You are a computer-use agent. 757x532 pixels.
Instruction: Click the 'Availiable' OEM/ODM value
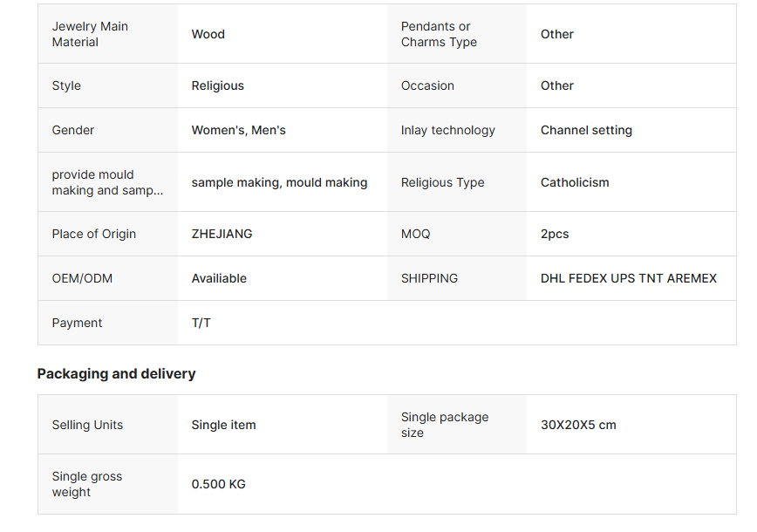(x=219, y=278)
